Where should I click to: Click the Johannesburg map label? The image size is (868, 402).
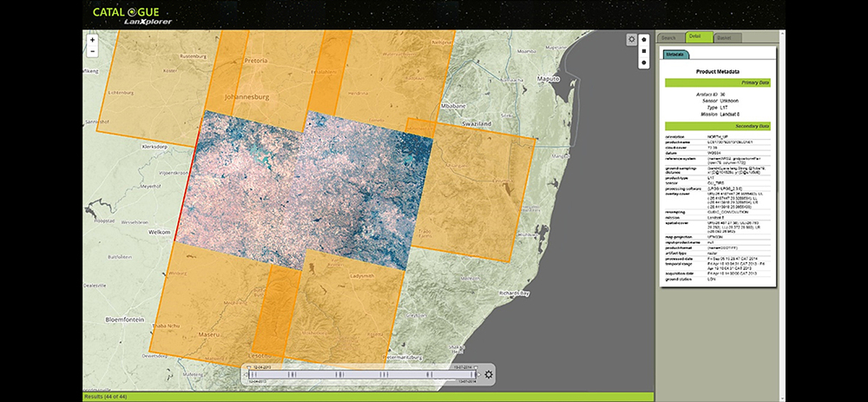click(247, 96)
